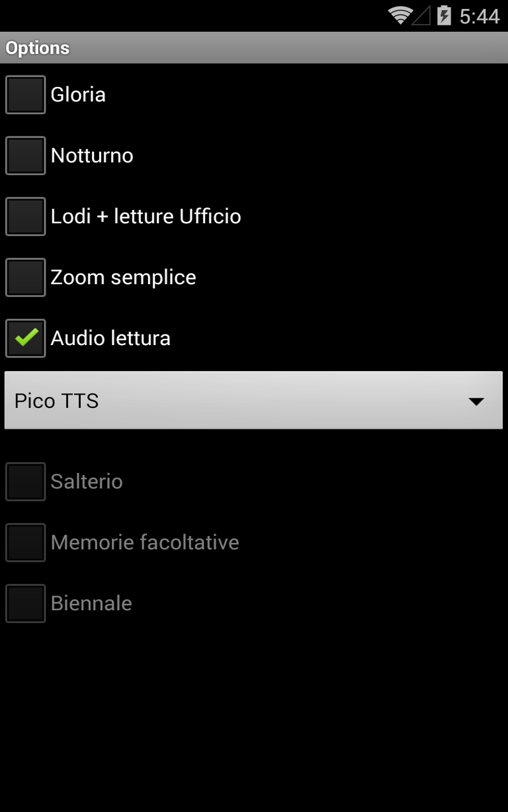This screenshot has height=812, width=508.
Task: Tap the 5:44 clock in status bar
Action: [x=479, y=16]
